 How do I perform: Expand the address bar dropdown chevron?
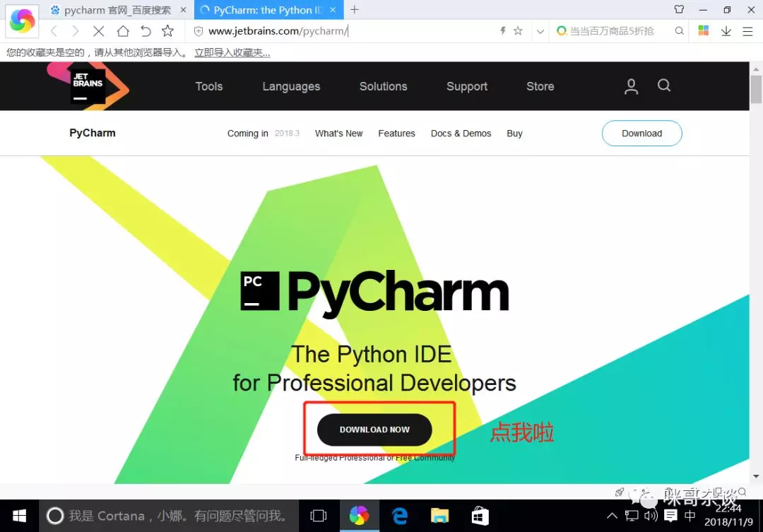point(540,32)
